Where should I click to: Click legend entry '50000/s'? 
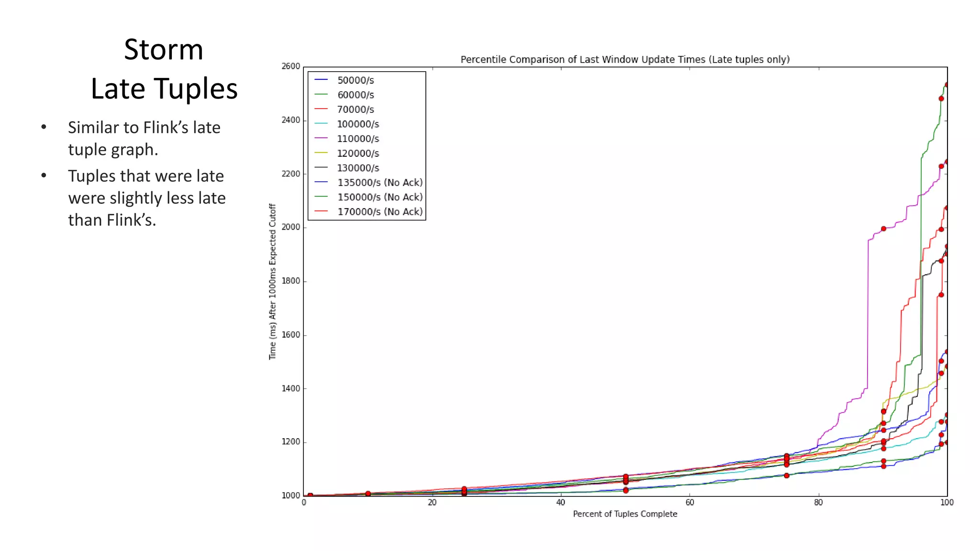pyautogui.click(x=356, y=80)
